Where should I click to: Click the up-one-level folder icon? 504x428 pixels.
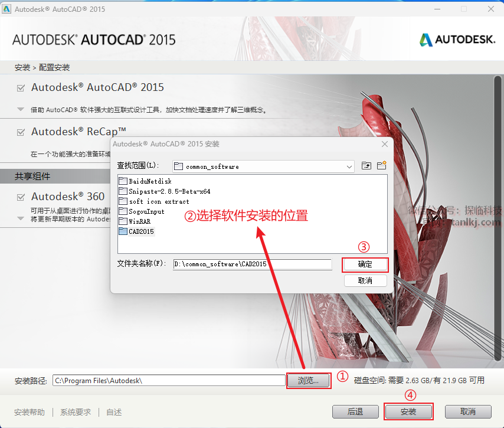pyautogui.click(x=366, y=166)
